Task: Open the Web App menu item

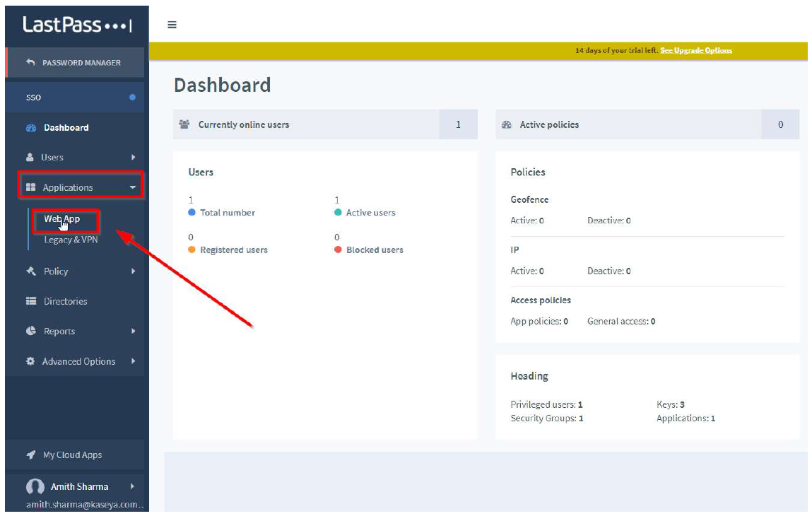Action: pyautogui.click(x=62, y=219)
